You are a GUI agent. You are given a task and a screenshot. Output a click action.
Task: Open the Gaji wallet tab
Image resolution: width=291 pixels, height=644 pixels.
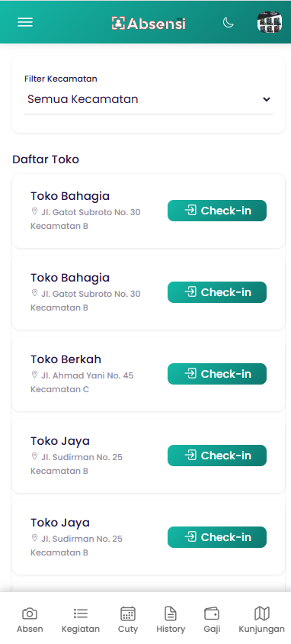click(x=212, y=620)
